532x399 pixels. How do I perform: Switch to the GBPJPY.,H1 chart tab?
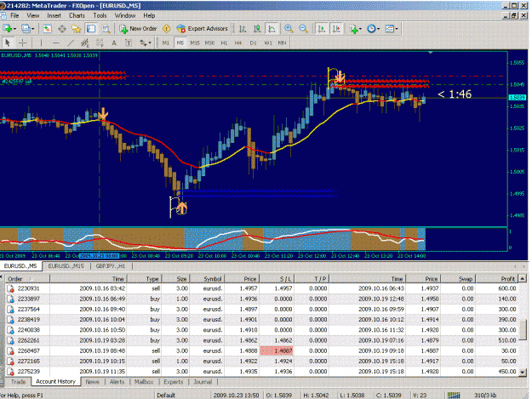coord(111,266)
